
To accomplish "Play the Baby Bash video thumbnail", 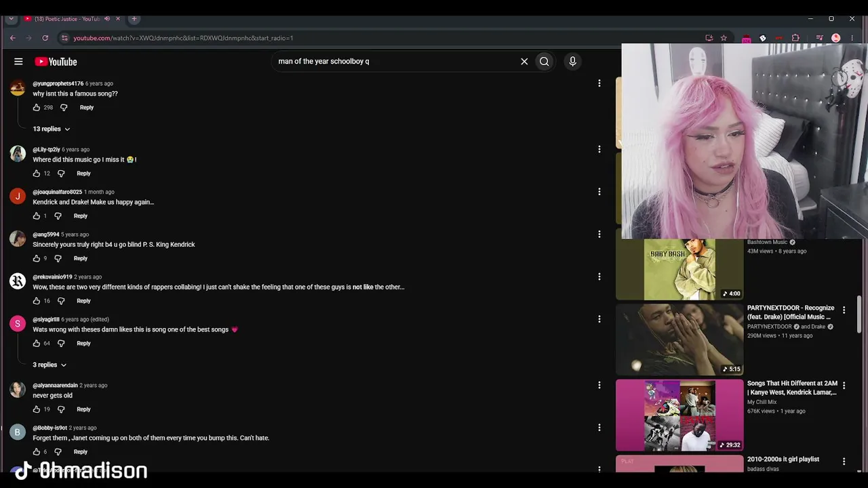I will point(679,269).
